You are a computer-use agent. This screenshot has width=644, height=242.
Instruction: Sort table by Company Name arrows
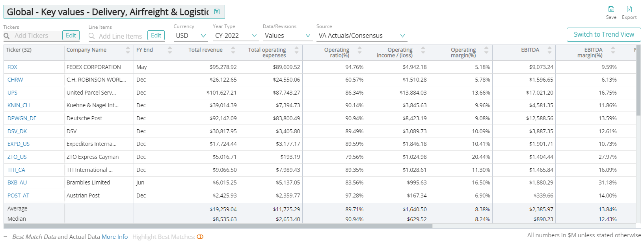pos(128,50)
